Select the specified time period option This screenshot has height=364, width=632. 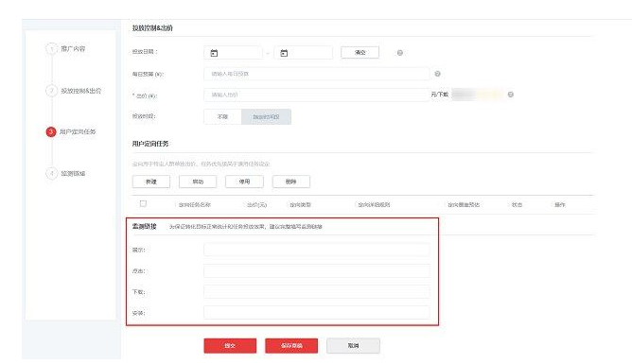(266, 117)
